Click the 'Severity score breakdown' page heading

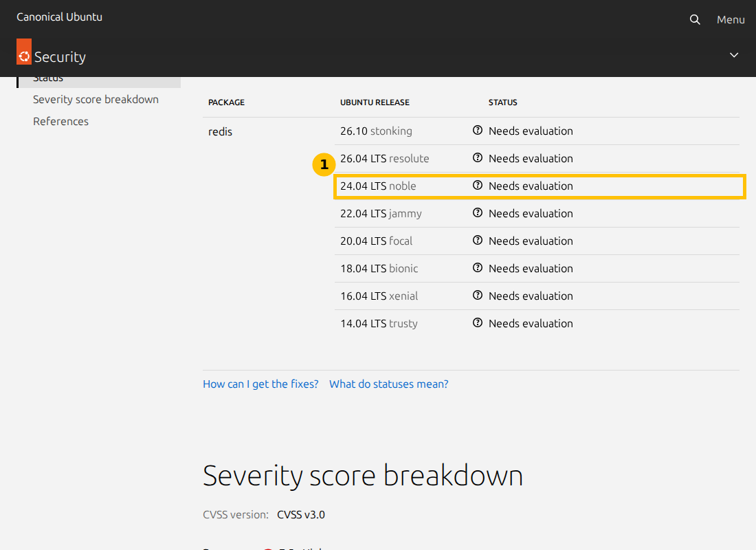point(363,476)
